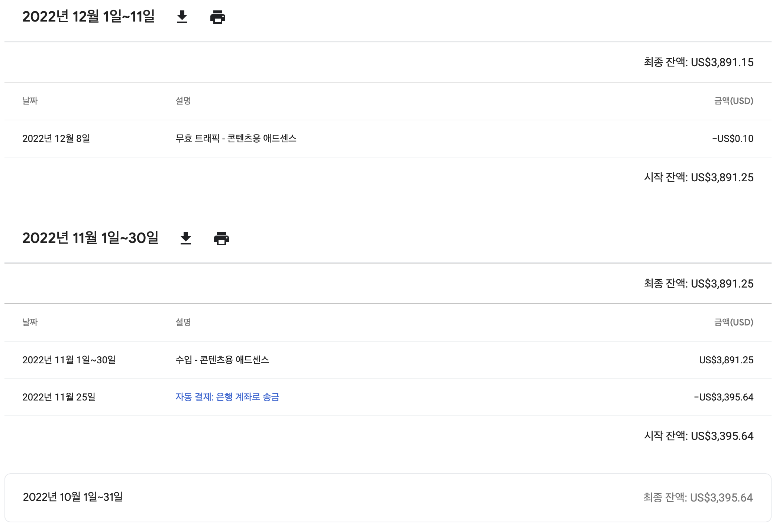Click the October final balance US$3,395.64
This screenshot has width=779, height=532.
698,497
